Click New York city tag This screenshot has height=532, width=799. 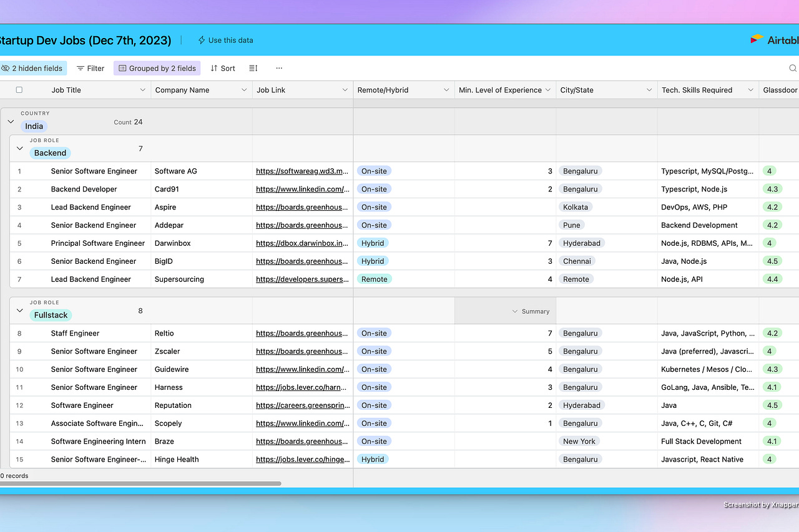click(579, 441)
